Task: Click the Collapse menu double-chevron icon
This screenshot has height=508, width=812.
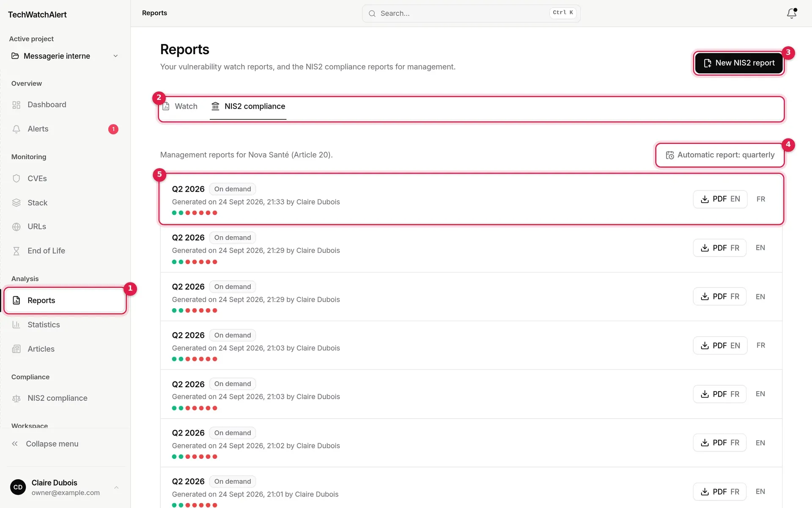Action: coord(15,444)
